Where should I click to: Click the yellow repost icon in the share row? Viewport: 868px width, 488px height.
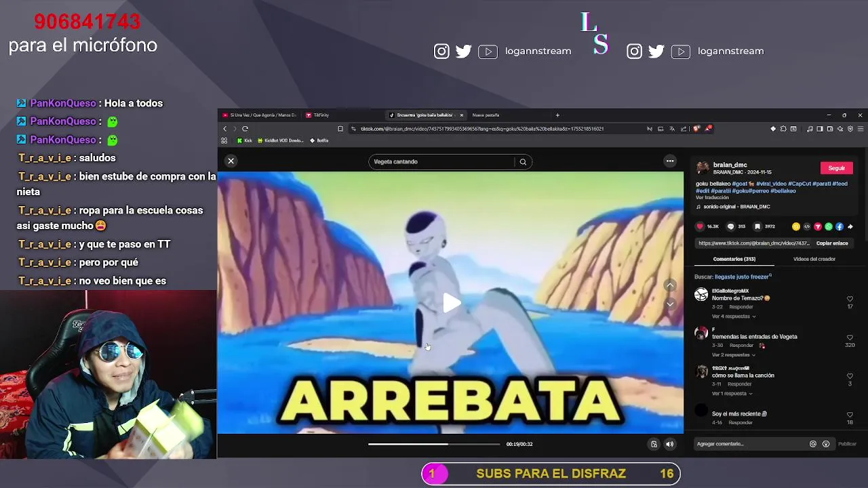tap(795, 226)
